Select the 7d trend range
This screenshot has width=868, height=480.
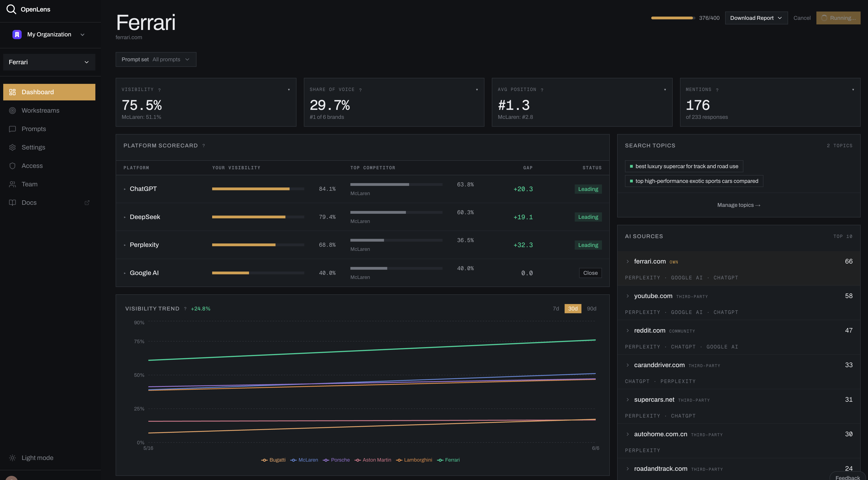coord(556,309)
